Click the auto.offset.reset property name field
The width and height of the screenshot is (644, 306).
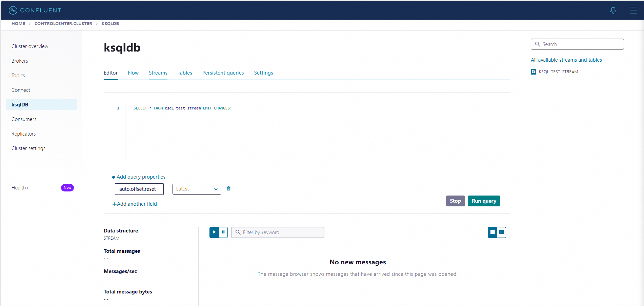139,189
